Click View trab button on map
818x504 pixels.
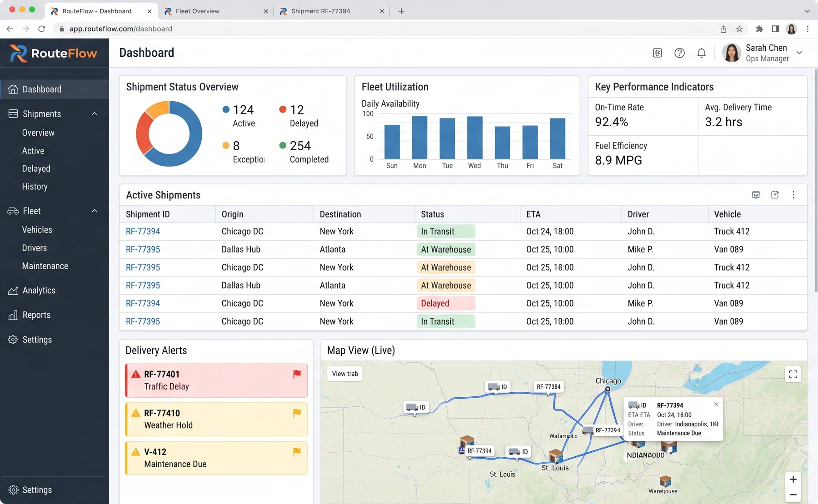pos(345,374)
